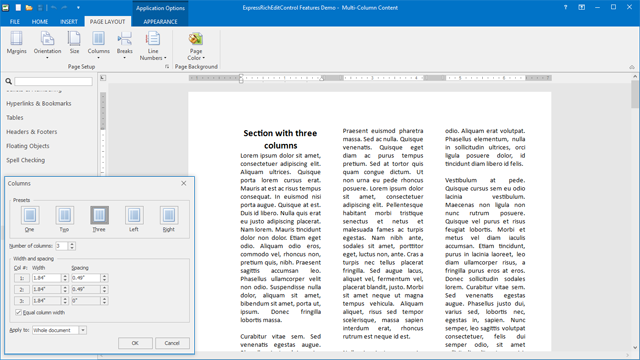Adjust column 2 spacing spinner
Image resolution: width=640 pixels, height=360 pixels.
click(104, 289)
